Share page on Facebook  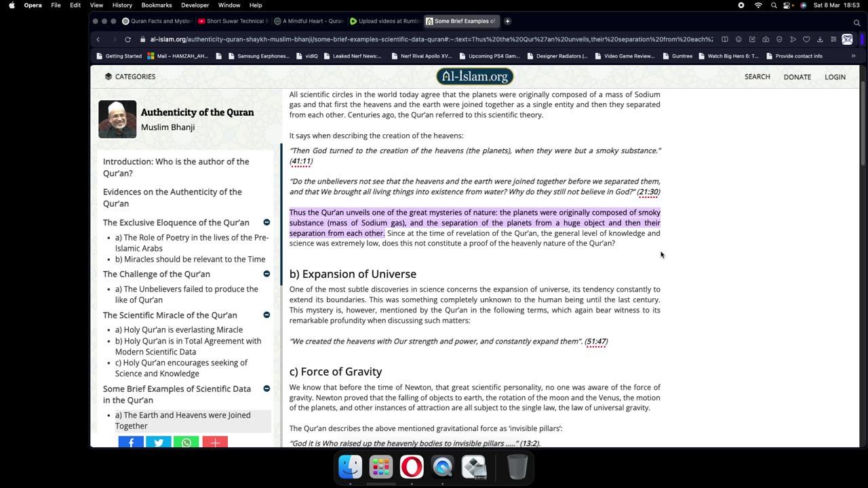click(131, 443)
